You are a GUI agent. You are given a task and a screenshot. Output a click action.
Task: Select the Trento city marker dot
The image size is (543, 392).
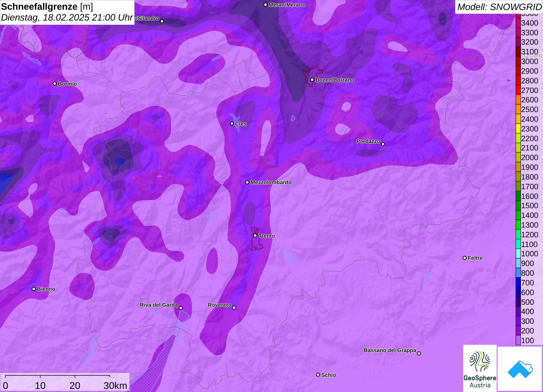pyautogui.click(x=255, y=235)
